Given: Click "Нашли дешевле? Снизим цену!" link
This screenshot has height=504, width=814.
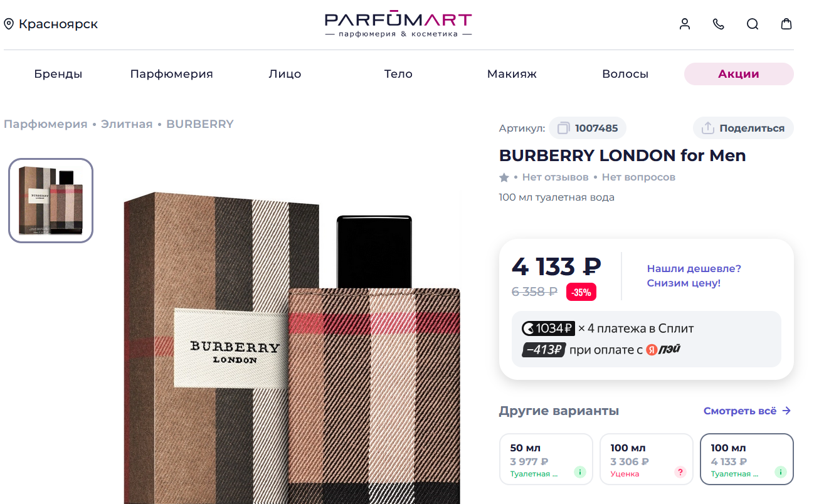Looking at the screenshot, I should point(694,276).
